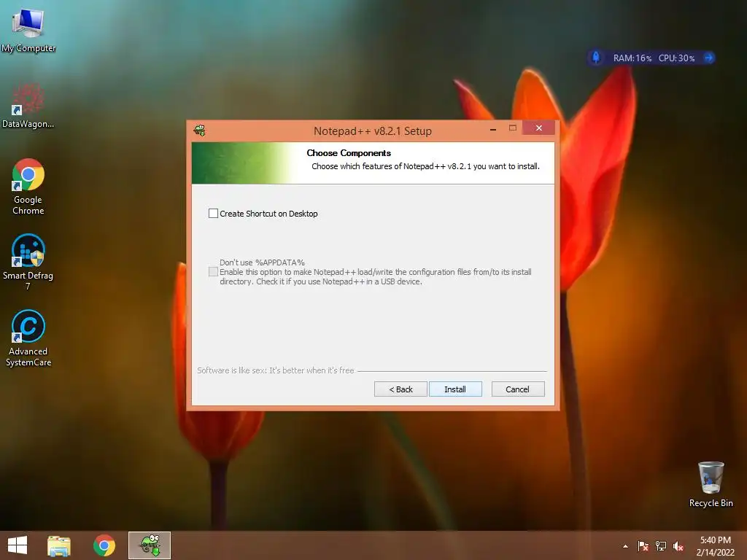747x560 pixels.
Task: Close the Notepad++ Setup window
Action: (x=539, y=128)
